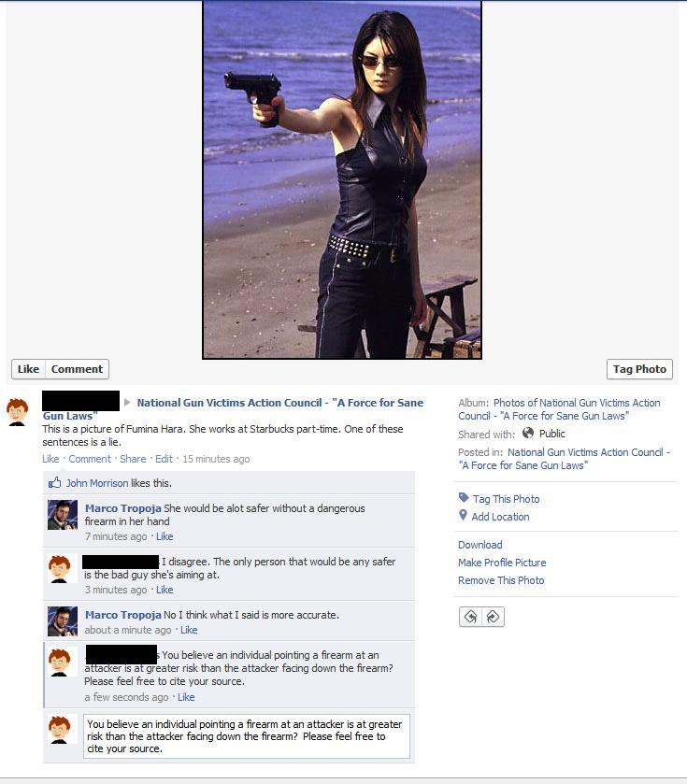Image resolution: width=687 pixels, height=784 pixels.
Task: Like Marco Tropoja's comment from 7 minutes ago
Action: click(x=165, y=536)
